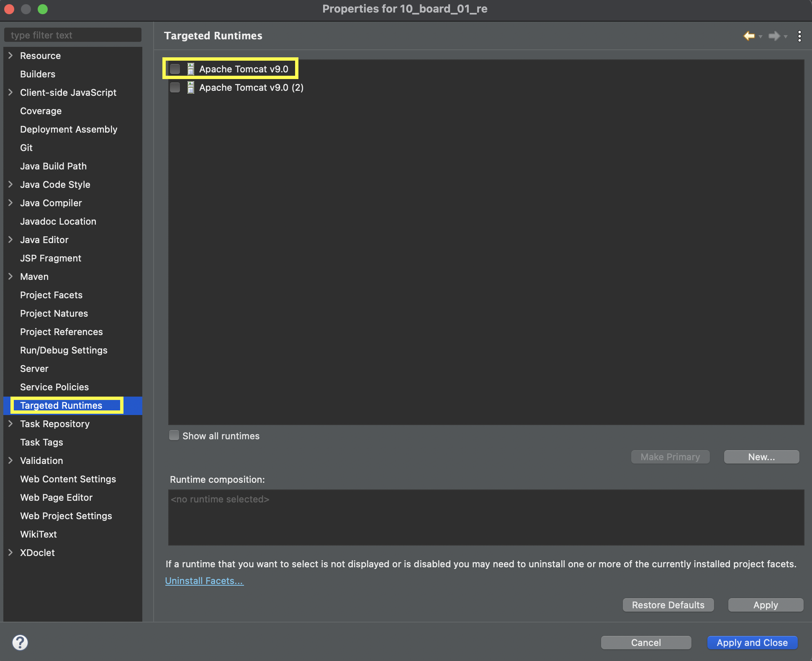The width and height of the screenshot is (812, 661).
Task: Check the Apache Tomcat v9.0 checkbox
Action: [175, 69]
